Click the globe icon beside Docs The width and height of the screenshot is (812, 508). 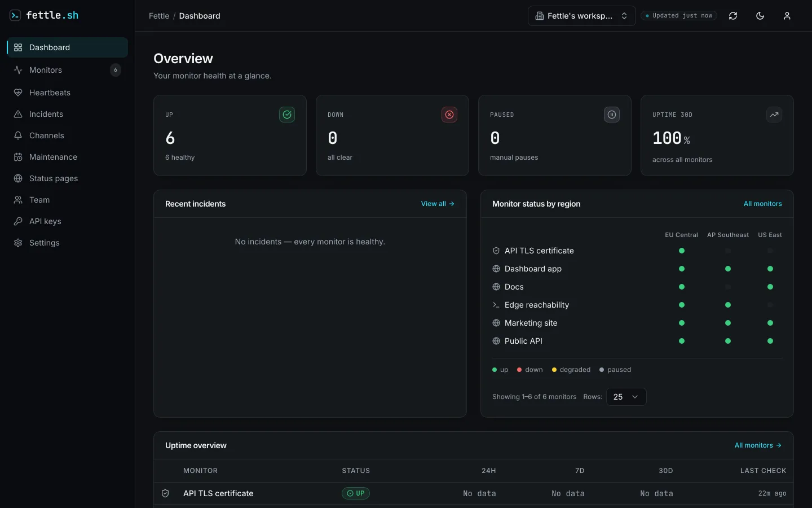point(496,287)
